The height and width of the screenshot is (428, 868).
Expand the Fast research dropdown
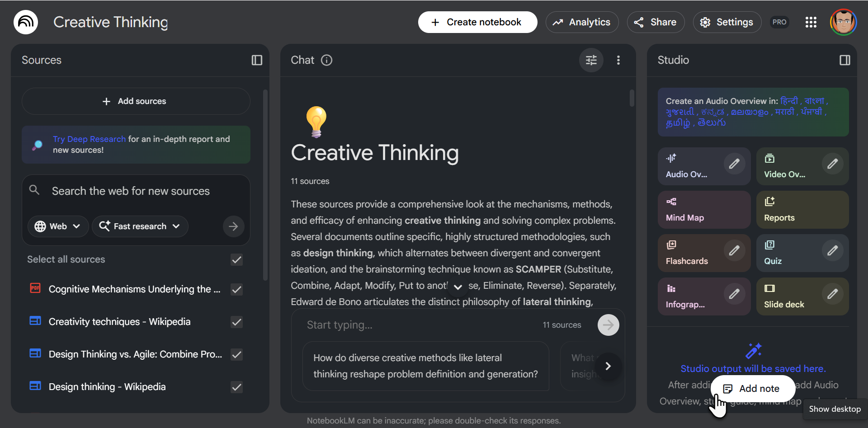140,226
